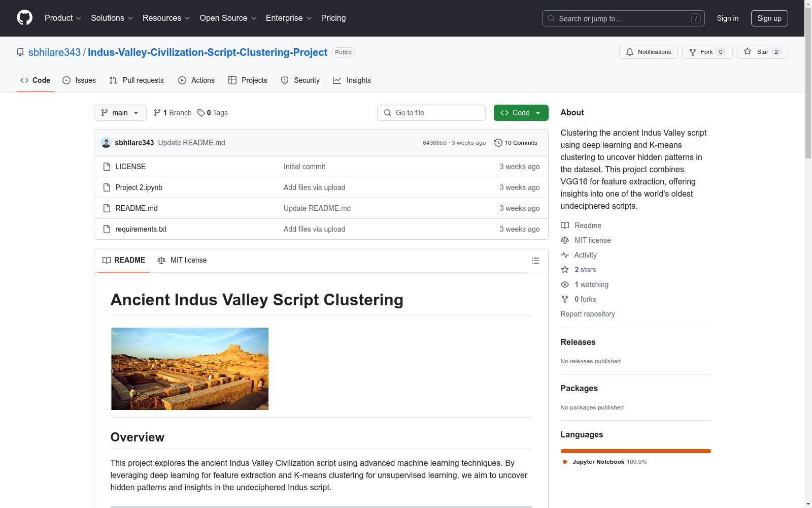Click the Sign up button
812x508 pixels.
point(769,18)
